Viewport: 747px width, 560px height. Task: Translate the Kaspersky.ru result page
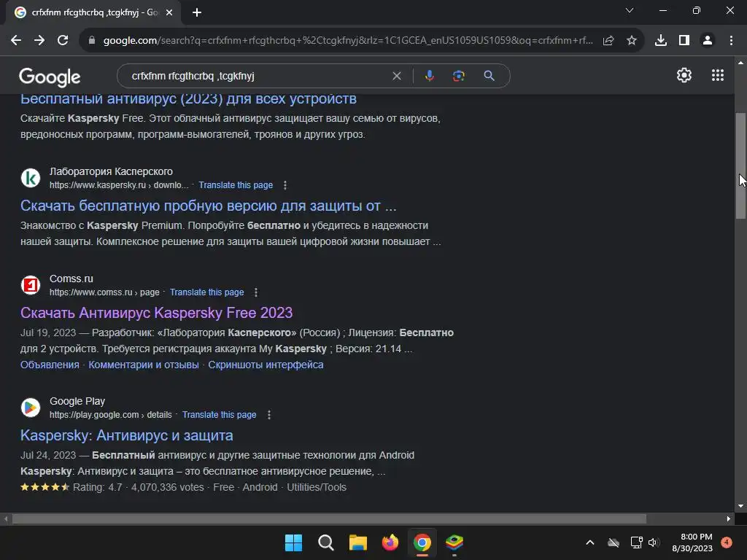(x=236, y=184)
